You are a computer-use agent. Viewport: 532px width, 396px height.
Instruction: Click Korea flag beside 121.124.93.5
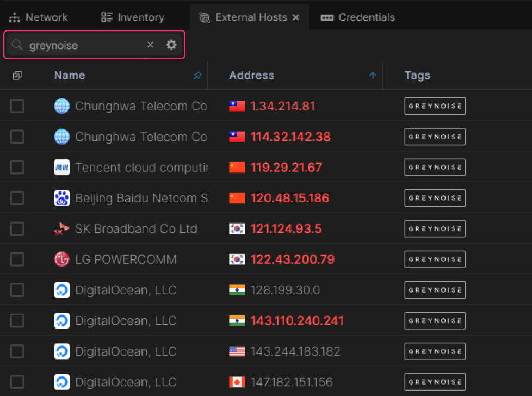pyautogui.click(x=237, y=228)
